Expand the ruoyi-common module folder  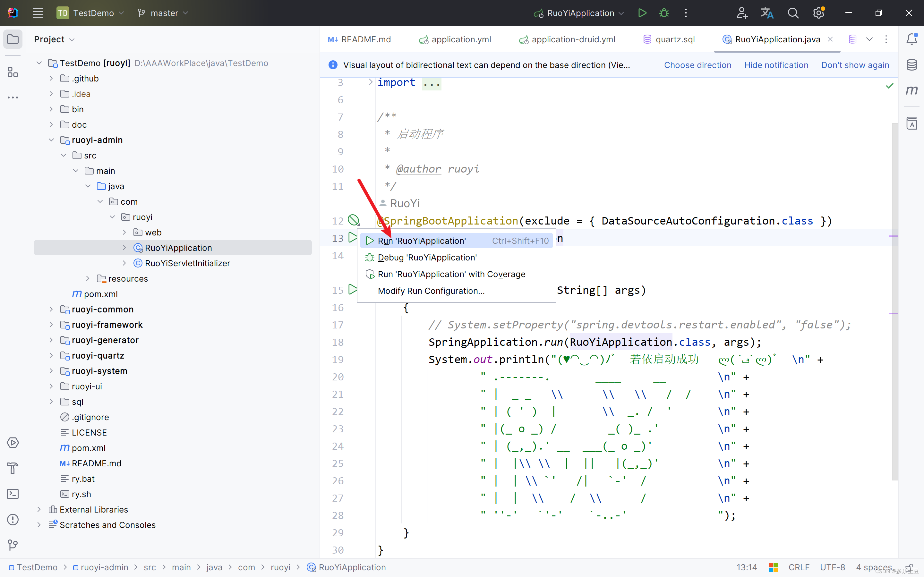51,309
